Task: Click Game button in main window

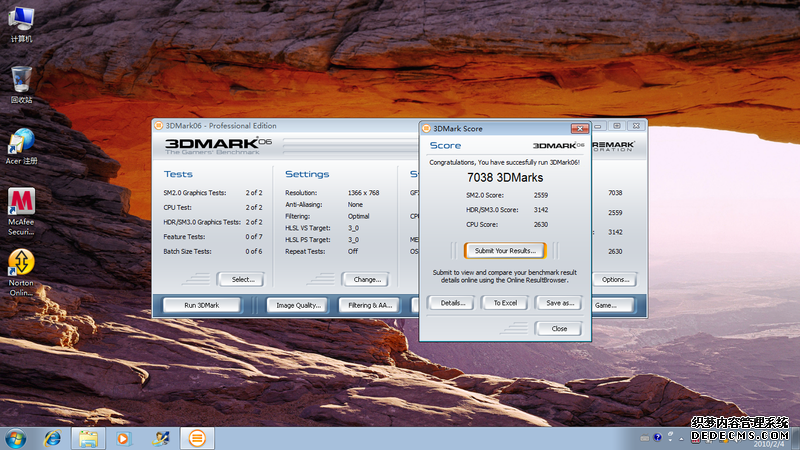Action: (x=613, y=305)
